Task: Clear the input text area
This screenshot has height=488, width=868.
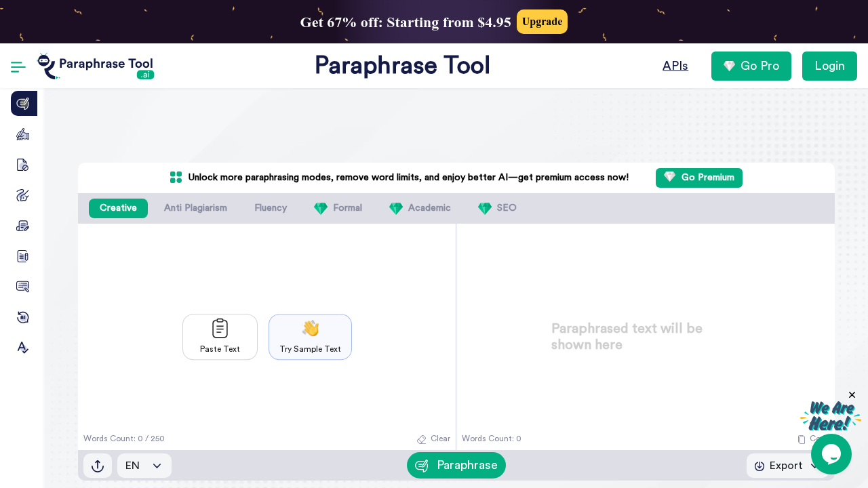Action: click(x=433, y=439)
